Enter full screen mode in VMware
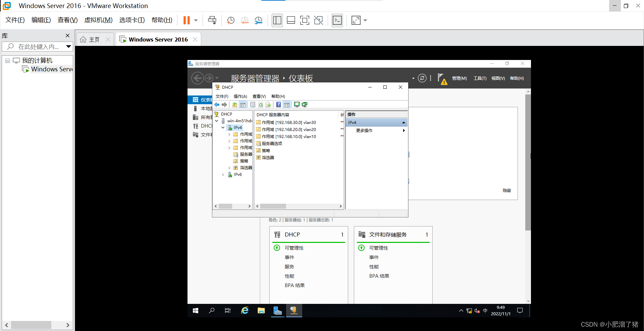Viewport: 644px width, 331px height. click(305, 20)
